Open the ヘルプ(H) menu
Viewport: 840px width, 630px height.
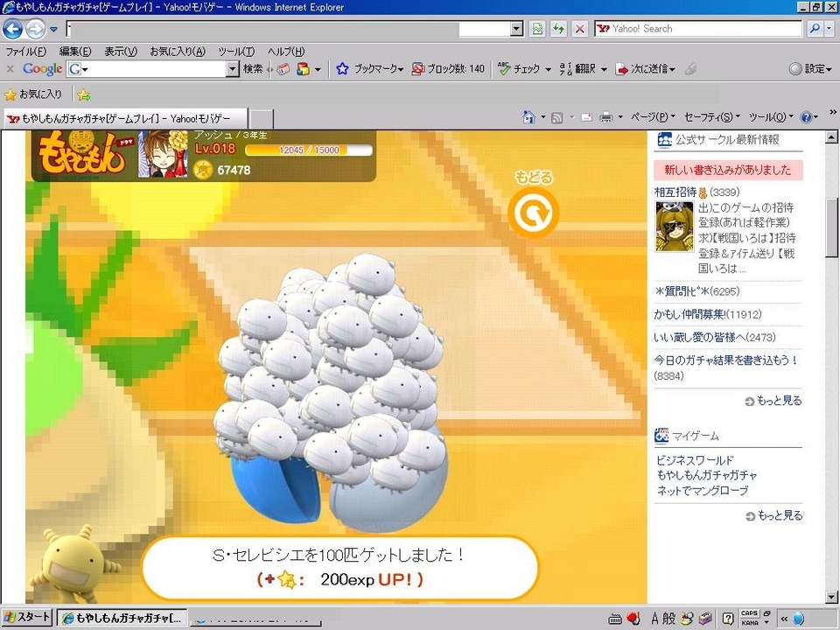pos(286,52)
